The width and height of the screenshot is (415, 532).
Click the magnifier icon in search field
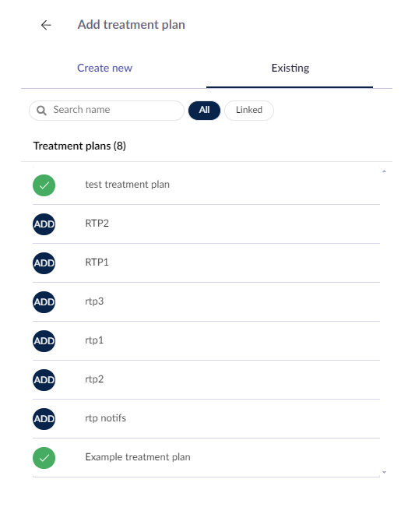tap(41, 111)
